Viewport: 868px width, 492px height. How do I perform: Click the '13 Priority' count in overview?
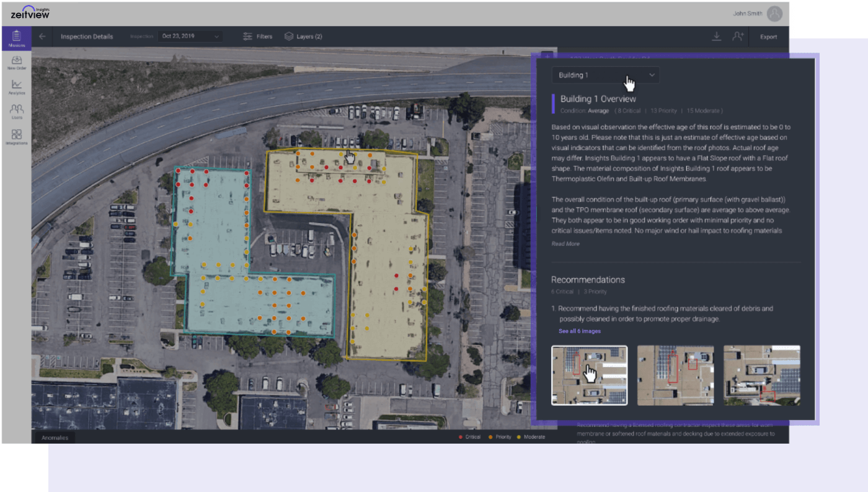[663, 111]
